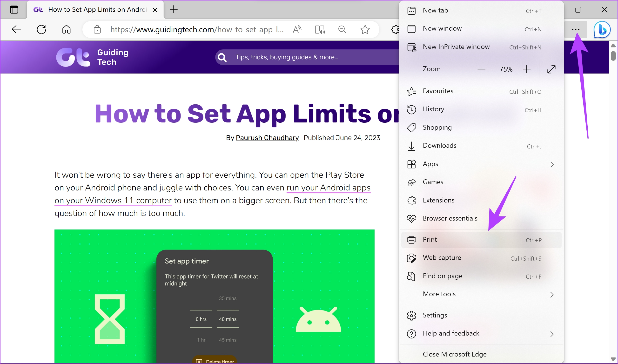Increase zoom with plus button
This screenshot has width=618, height=364.
[x=526, y=69]
